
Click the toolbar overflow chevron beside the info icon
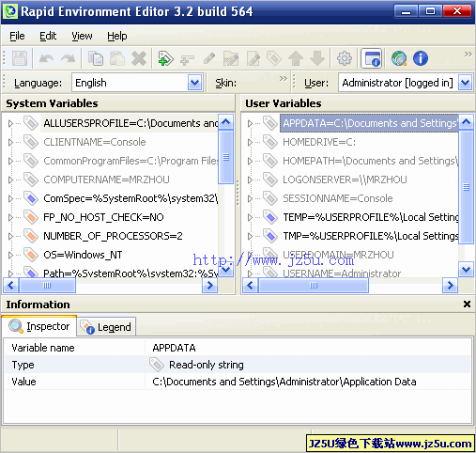[x=468, y=55]
